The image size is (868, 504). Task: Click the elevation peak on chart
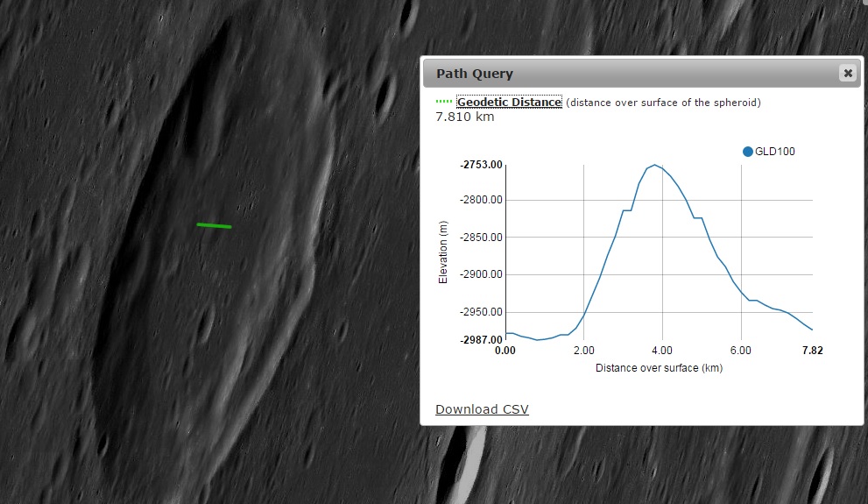coord(654,165)
